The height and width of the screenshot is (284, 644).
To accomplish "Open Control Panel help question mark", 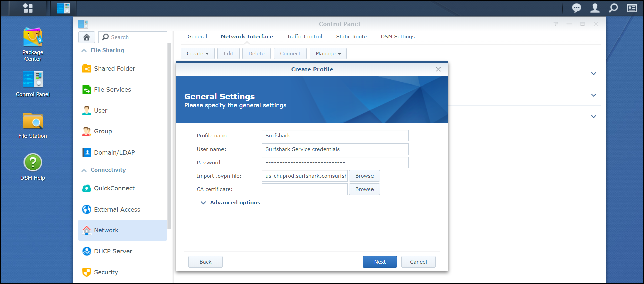I will [556, 24].
